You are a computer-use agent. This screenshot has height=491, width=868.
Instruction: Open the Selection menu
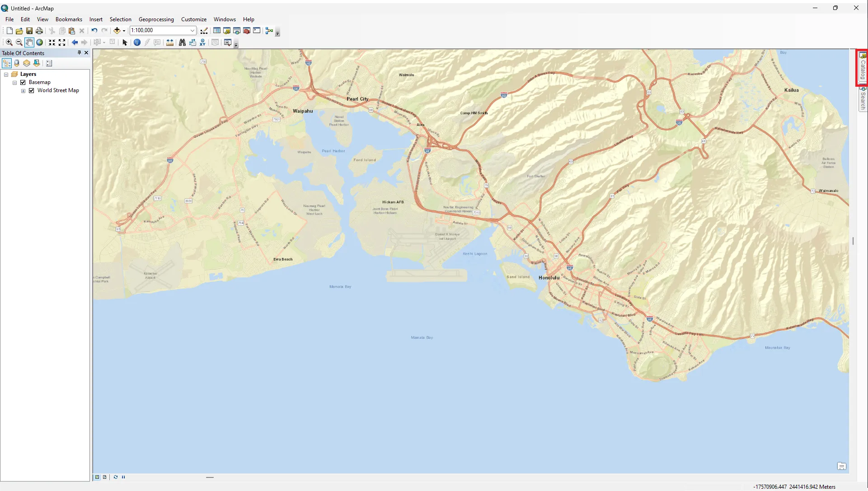click(x=121, y=19)
